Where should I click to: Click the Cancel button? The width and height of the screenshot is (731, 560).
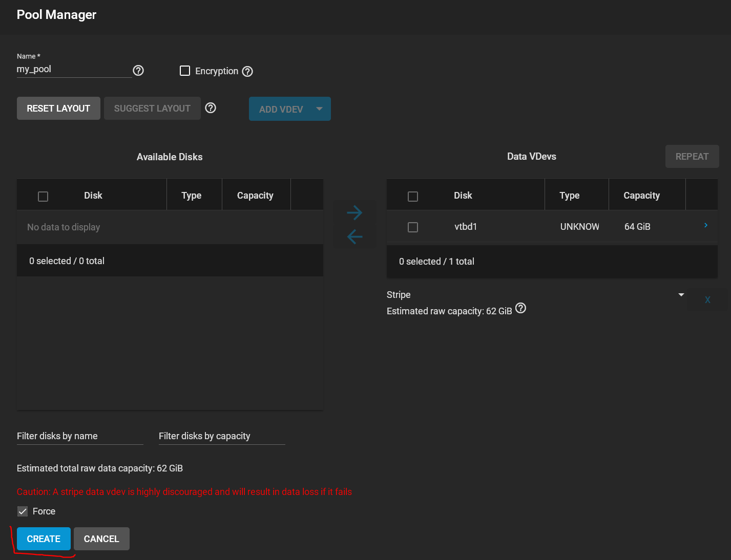tap(101, 539)
